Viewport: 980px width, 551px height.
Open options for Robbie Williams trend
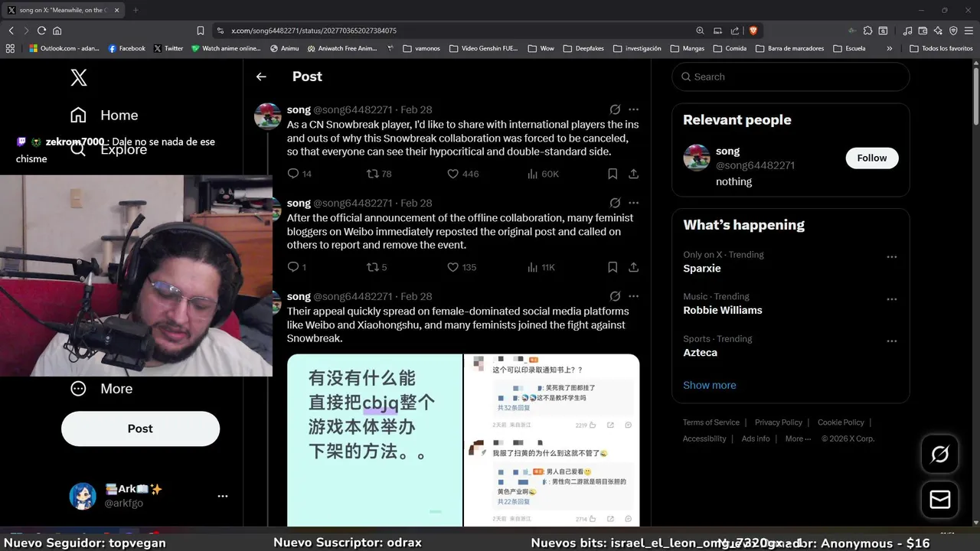point(891,299)
